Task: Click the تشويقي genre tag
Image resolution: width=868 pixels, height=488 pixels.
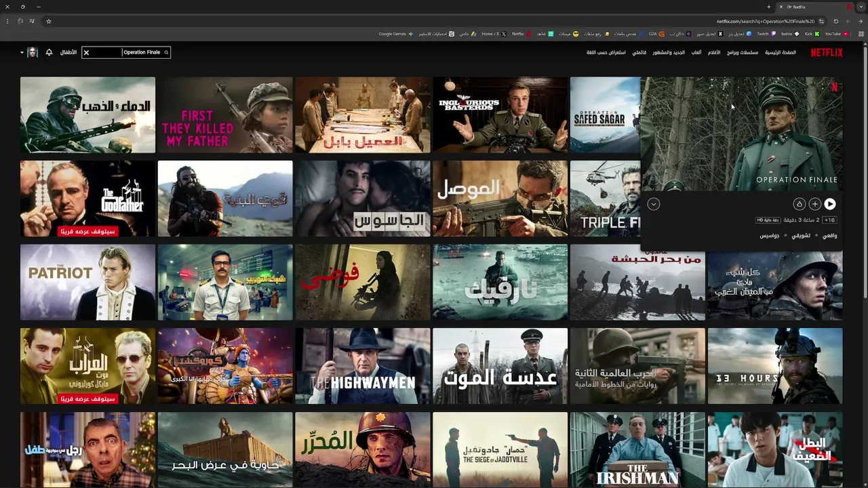Action: pyautogui.click(x=802, y=236)
